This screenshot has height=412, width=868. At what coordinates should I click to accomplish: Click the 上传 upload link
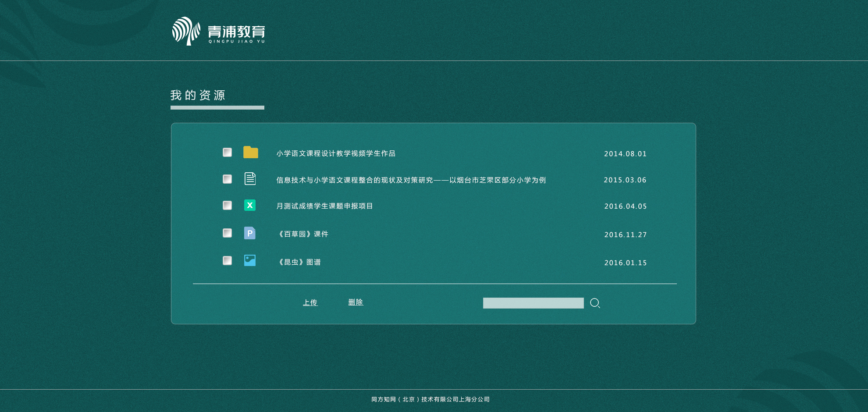tap(311, 302)
